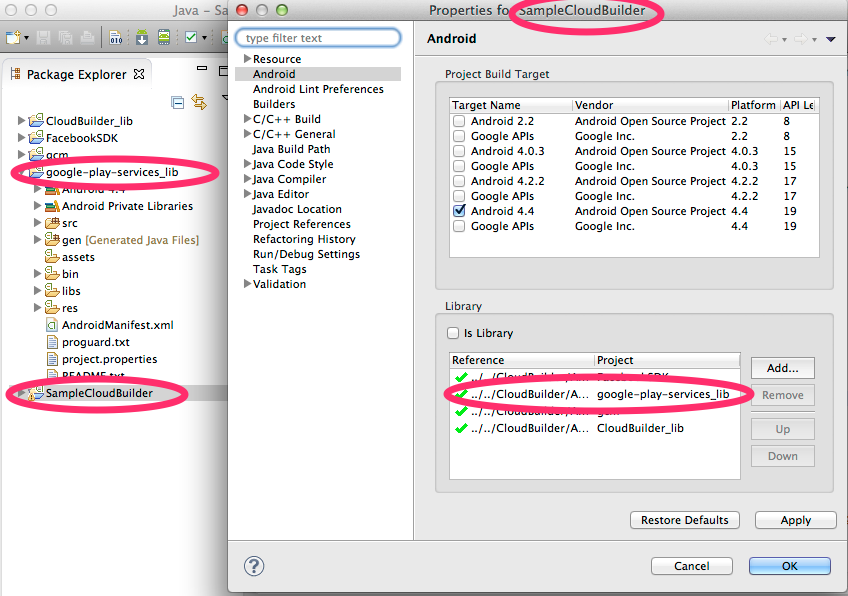Select Android Lint Preferences

pyautogui.click(x=318, y=89)
